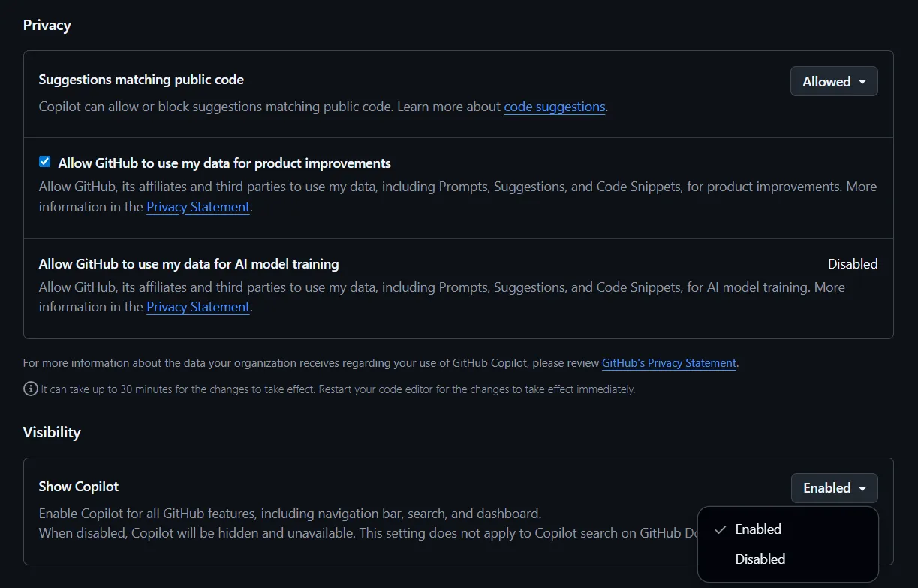Open the code suggestions link
This screenshot has width=918, height=588.
pyautogui.click(x=554, y=106)
